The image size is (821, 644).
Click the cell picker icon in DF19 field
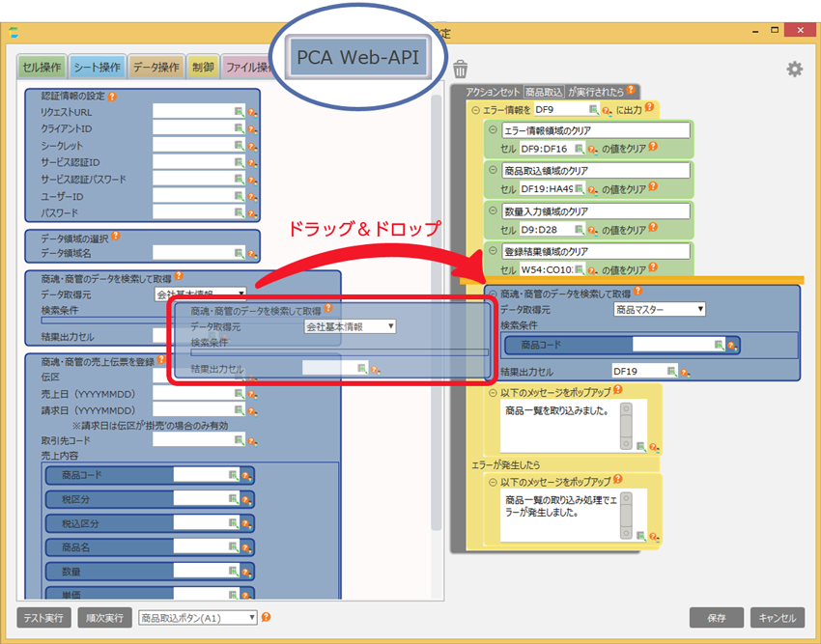[x=672, y=371]
